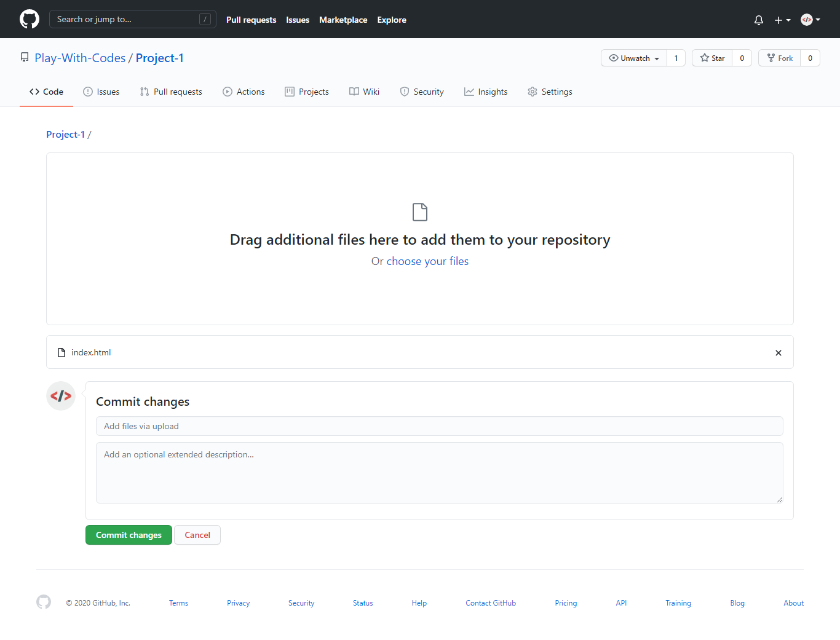Click the Project-1 breadcrumb link
This screenshot has width=840, height=640.
66,134
